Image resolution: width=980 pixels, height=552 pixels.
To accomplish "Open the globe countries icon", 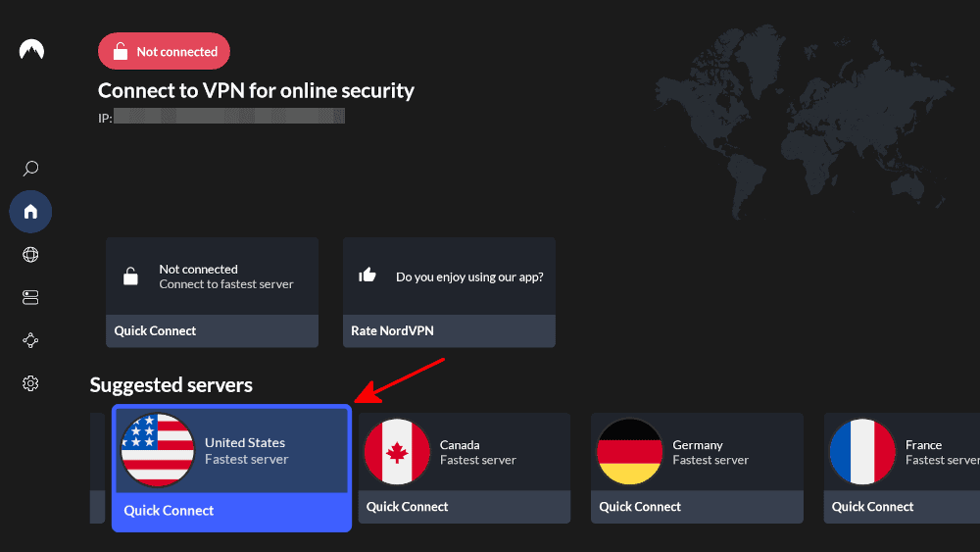I will click(30, 255).
